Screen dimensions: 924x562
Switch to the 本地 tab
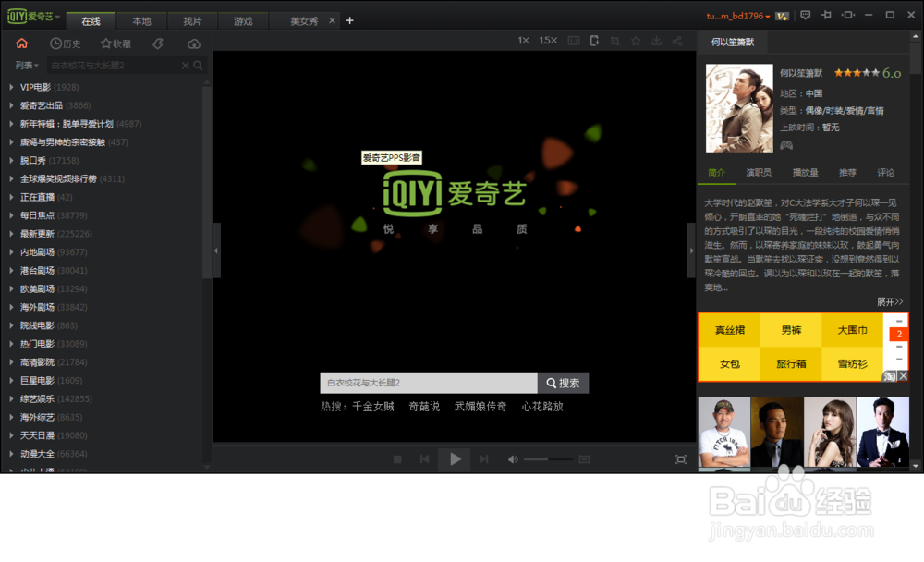coord(141,21)
